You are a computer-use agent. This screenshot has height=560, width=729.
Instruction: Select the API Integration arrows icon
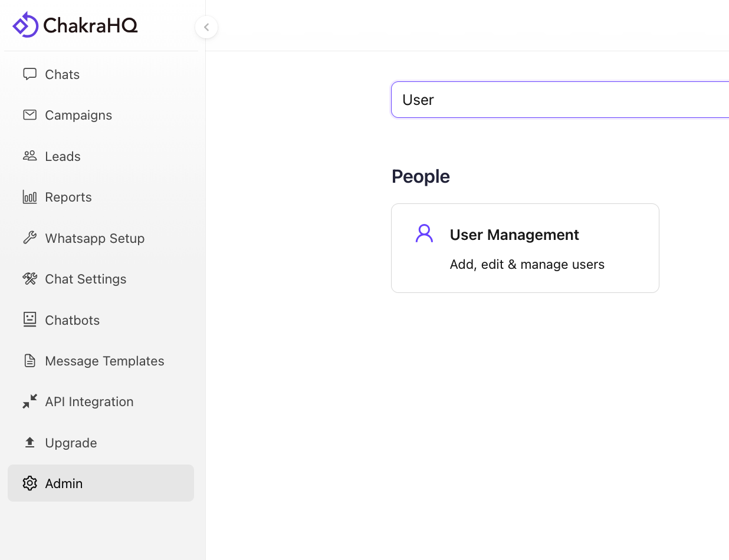30,401
